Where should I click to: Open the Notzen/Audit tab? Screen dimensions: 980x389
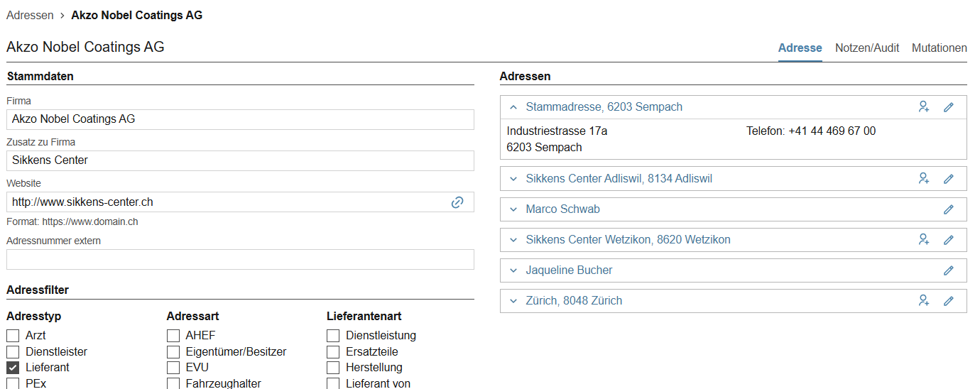tap(867, 48)
